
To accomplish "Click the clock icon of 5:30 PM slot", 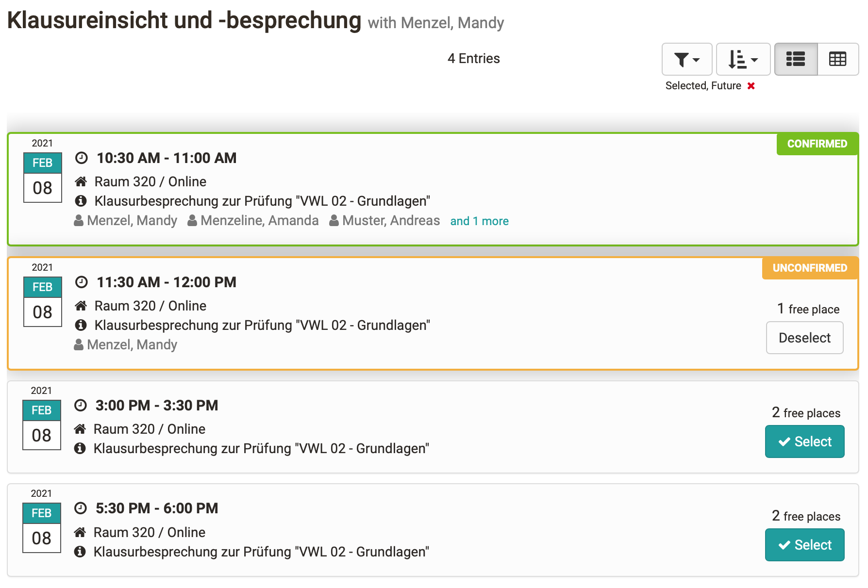I will coord(81,508).
